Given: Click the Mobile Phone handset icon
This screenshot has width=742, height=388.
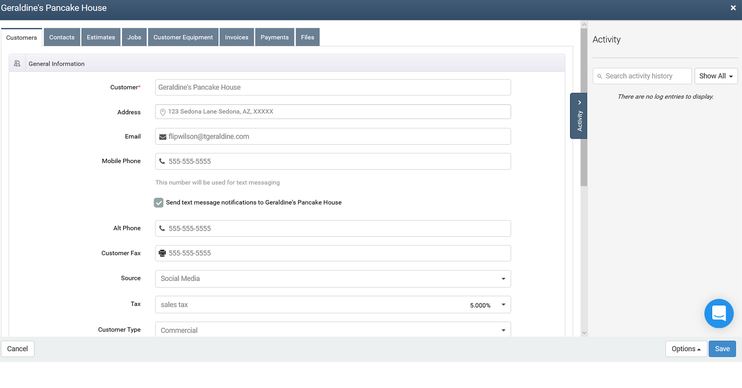Looking at the screenshot, I should 162,161.
